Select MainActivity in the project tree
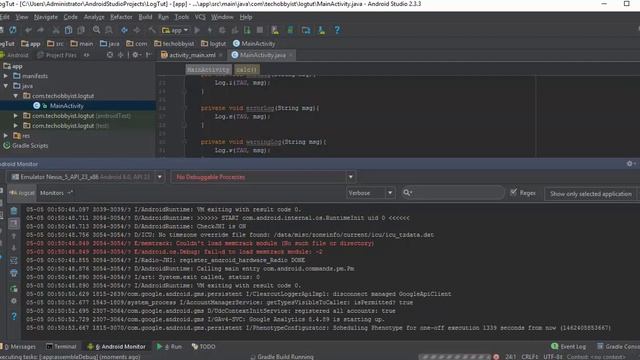Viewport: 640px width, 360px height. click(x=67, y=106)
